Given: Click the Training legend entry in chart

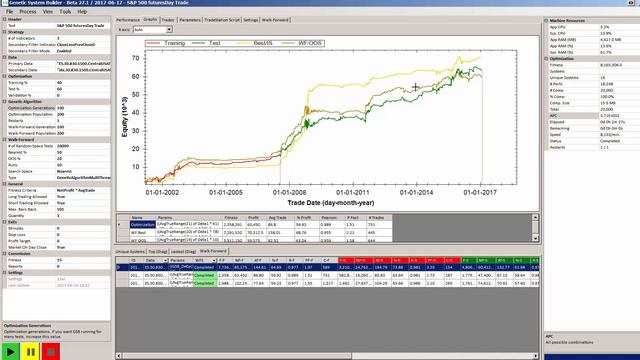Looking at the screenshot, I should pos(166,43).
